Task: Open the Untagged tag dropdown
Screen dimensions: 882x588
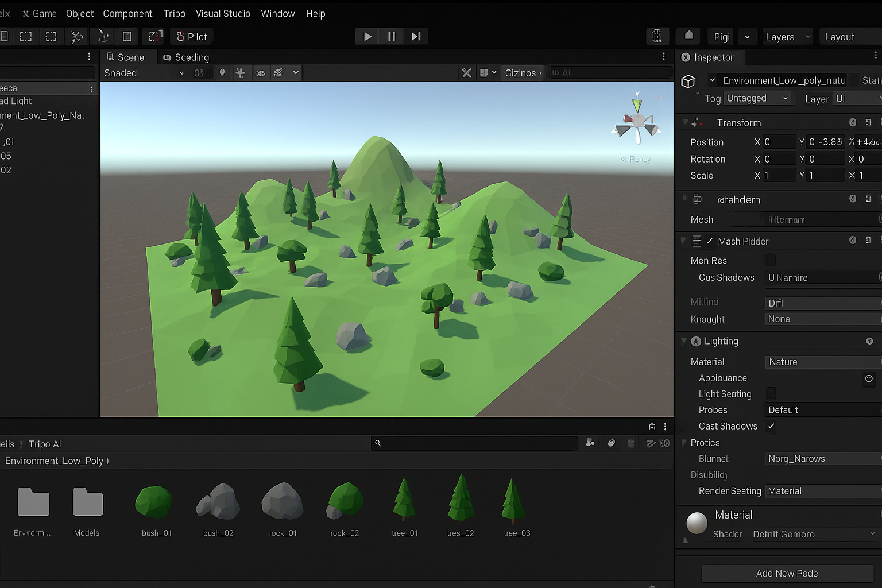Action: coord(757,98)
